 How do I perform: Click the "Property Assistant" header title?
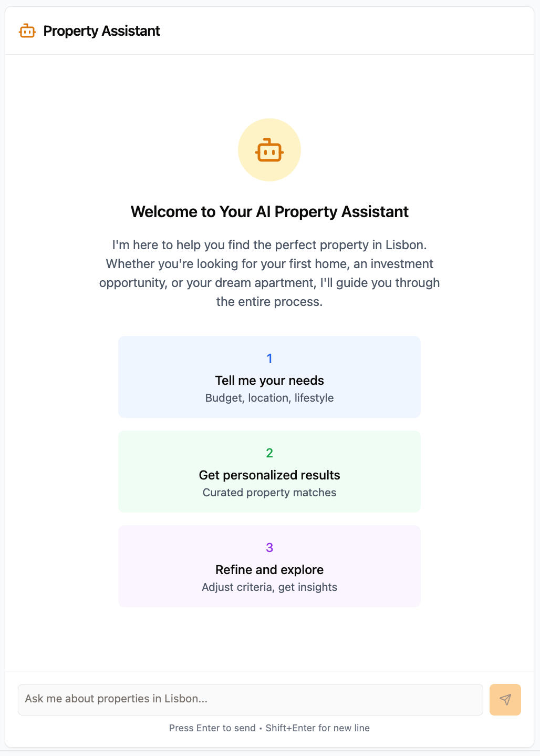click(x=101, y=31)
